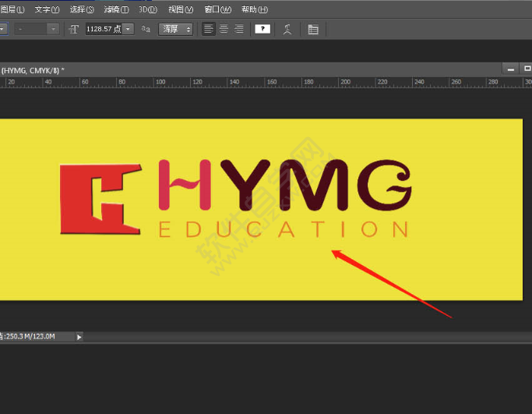Center align the text
532x414 pixels.
[224, 29]
